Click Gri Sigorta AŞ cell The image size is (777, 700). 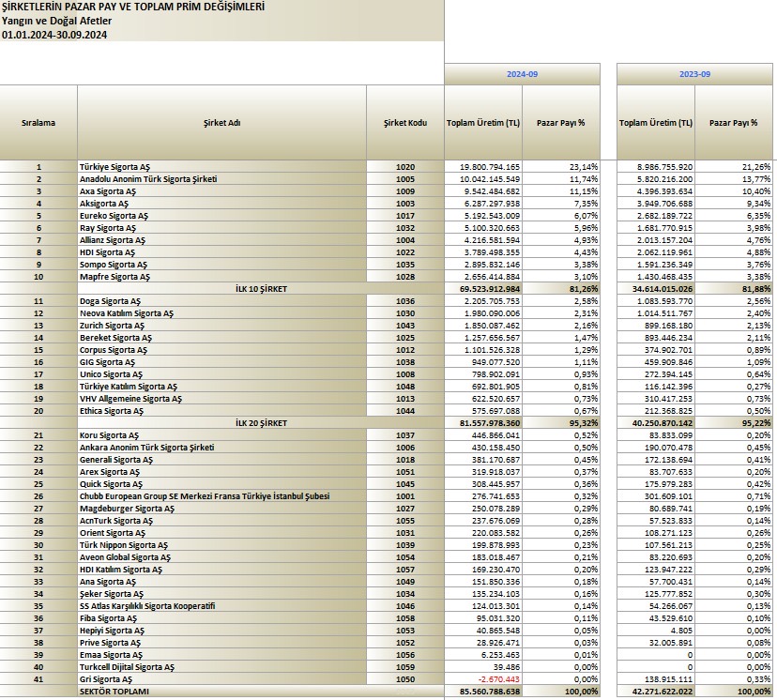221,679
